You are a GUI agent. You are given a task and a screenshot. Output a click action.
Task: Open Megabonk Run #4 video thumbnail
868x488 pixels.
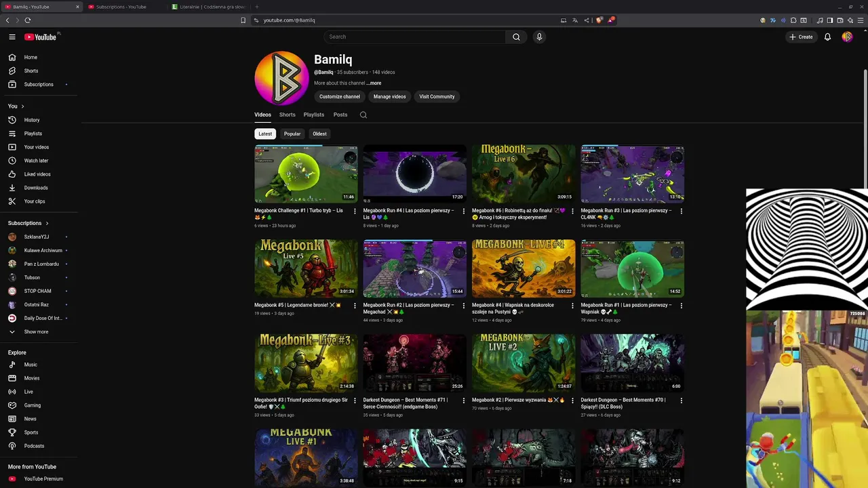pyautogui.click(x=414, y=174)
